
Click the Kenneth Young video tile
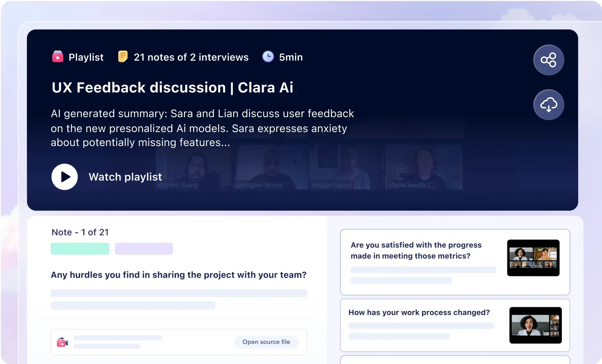(193, 167)
